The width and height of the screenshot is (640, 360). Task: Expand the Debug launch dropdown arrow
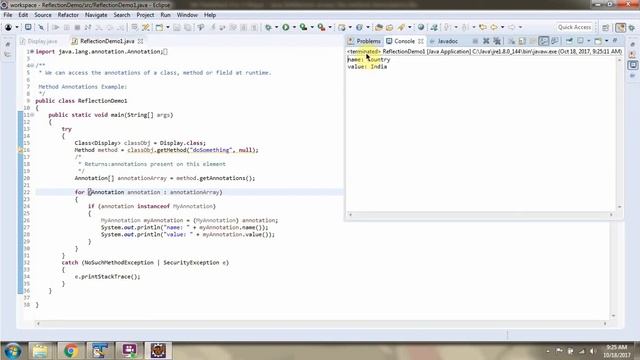click(276, 27)
